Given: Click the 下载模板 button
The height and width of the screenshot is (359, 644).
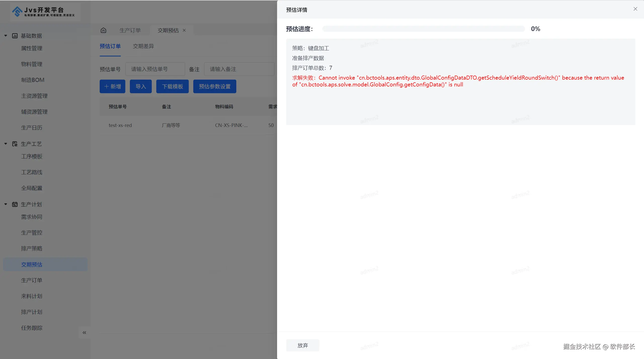Looking at the screenshot, I should point(172,86).
